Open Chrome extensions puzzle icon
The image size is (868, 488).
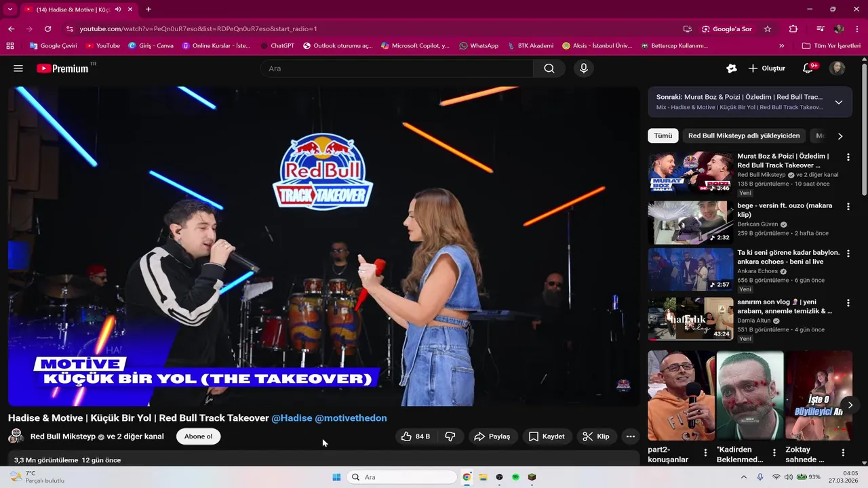point(793,29)
